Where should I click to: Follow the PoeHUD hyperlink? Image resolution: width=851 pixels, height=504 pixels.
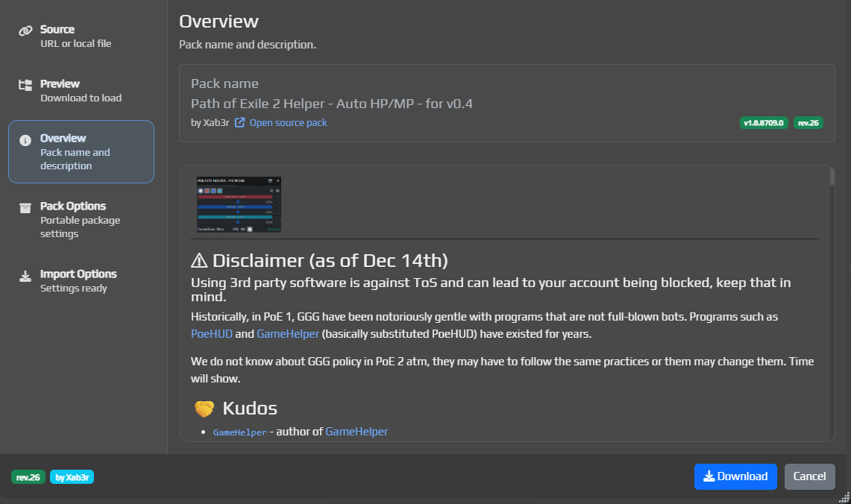(211, 333)
